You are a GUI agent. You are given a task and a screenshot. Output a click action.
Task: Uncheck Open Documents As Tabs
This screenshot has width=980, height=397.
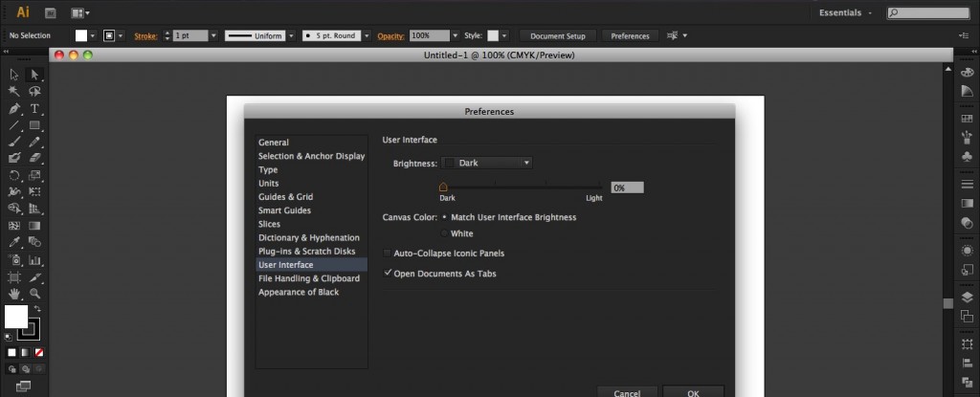point(388,274)
